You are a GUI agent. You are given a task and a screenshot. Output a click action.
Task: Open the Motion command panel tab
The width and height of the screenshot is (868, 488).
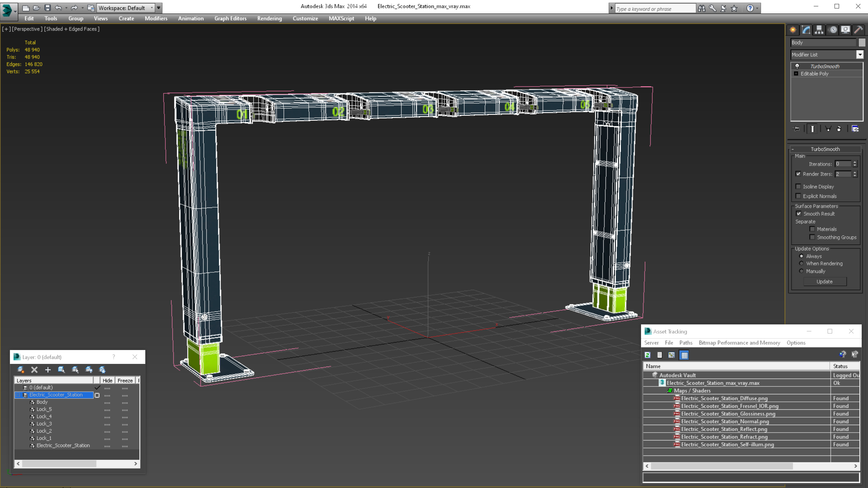point(833,30)
